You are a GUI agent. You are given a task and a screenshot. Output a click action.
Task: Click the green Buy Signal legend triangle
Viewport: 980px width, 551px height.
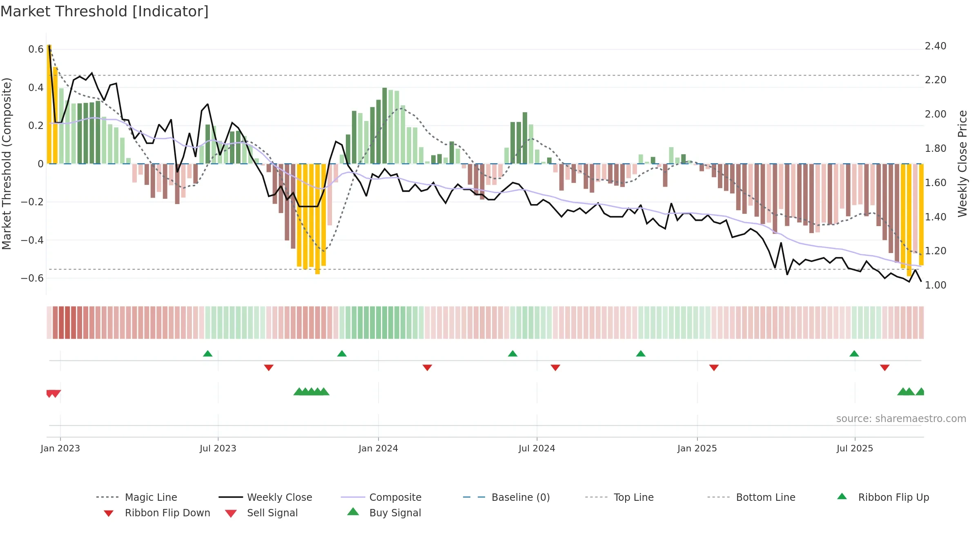(x=353, y=511)
